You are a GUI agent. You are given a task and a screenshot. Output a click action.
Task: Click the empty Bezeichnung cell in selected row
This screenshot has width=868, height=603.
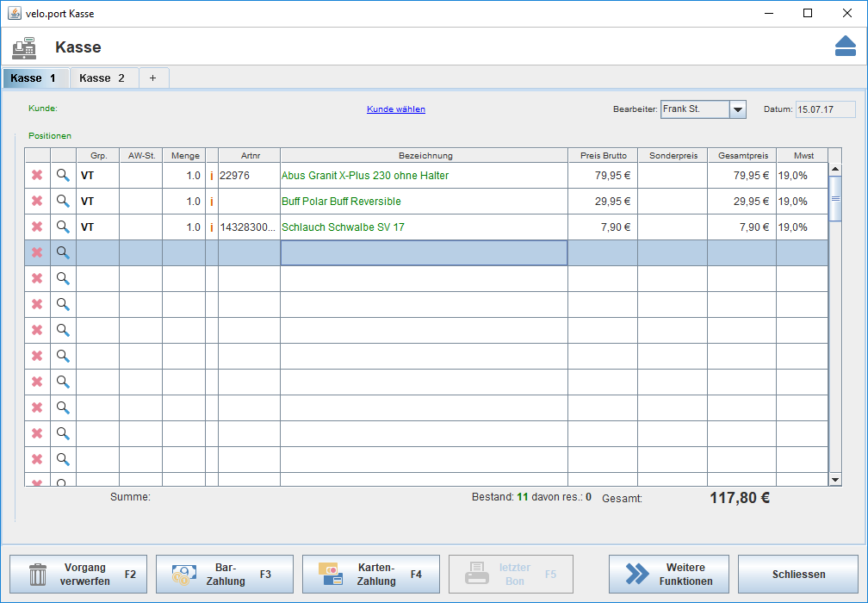(424, 252)
